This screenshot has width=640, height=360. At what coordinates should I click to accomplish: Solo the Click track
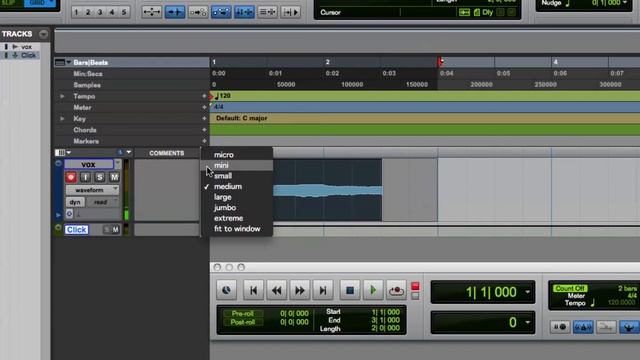tap(107, 230)
